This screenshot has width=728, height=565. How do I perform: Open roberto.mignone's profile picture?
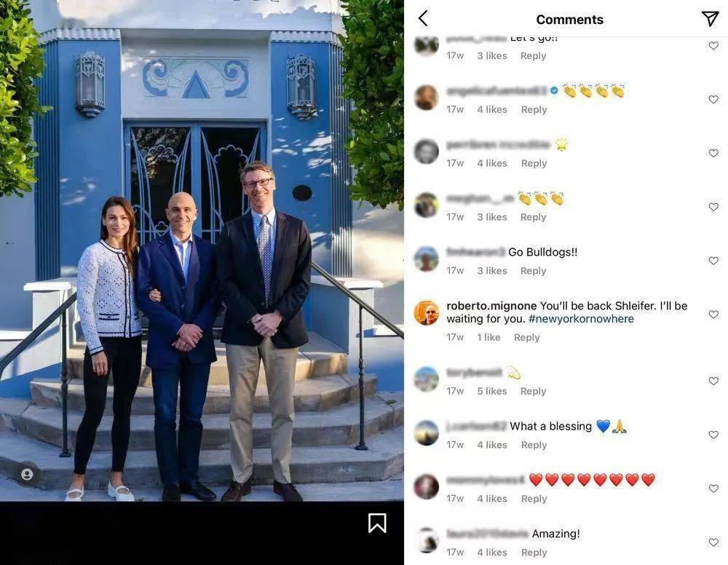426,312
